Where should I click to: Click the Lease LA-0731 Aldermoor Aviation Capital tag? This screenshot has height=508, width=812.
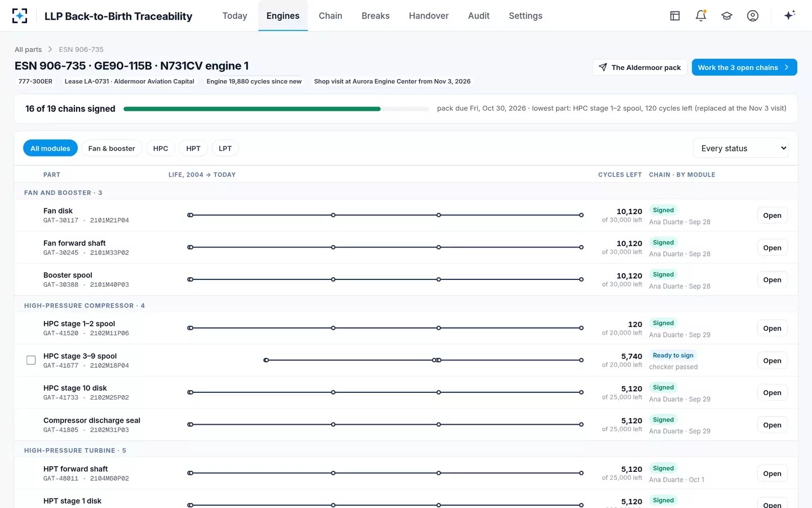click(x=129, y=81)
